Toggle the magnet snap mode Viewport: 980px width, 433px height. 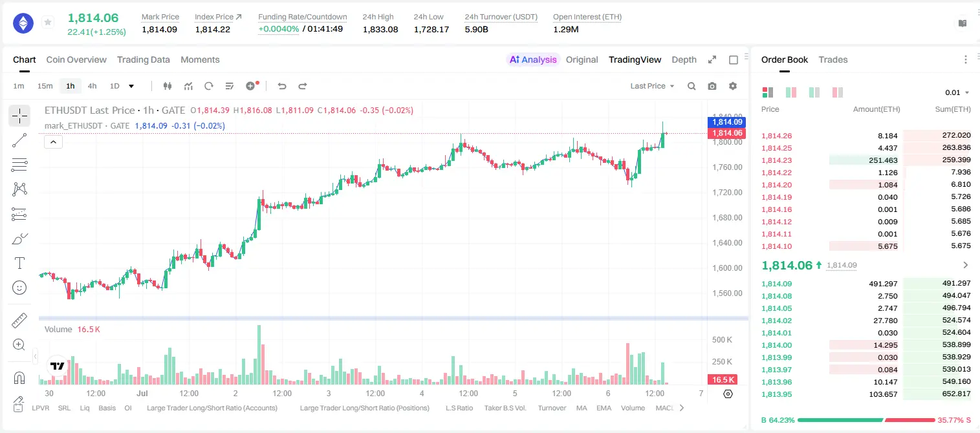[x=19, y=377]
